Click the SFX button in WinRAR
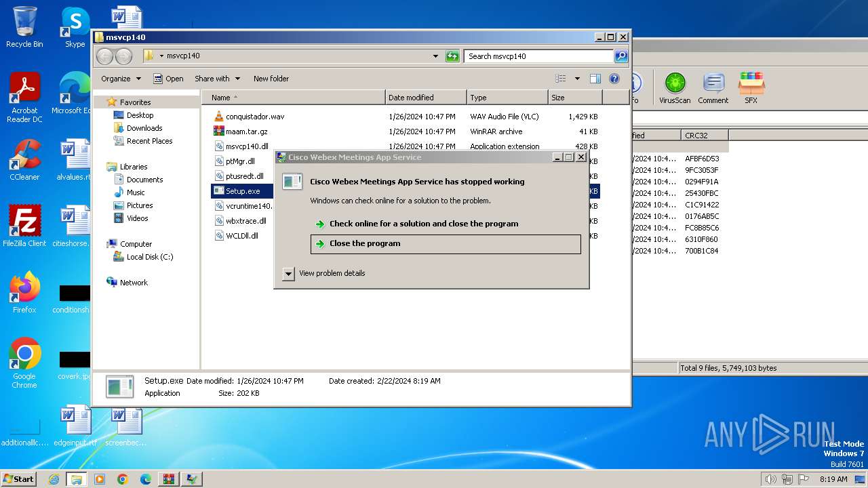 click(x=751, y=89)
